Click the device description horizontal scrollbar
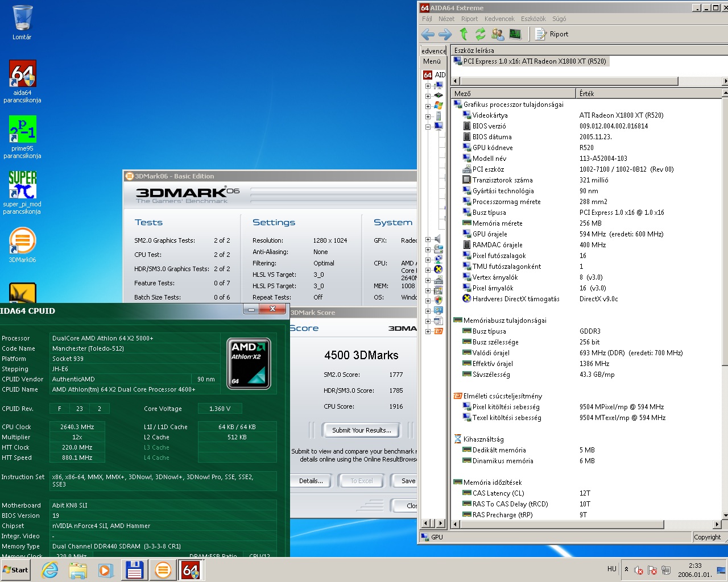 [589, 81]
